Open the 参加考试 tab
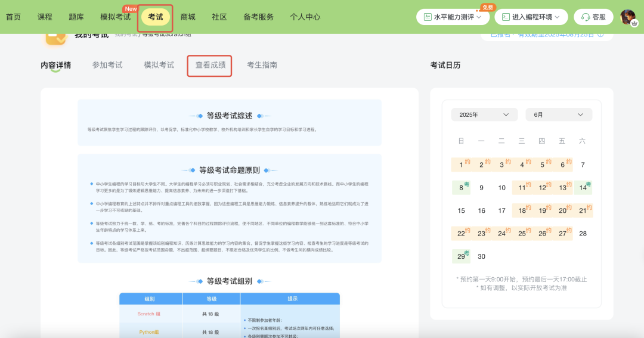Screen dimensions: 644x338 (x=107, y=65)
